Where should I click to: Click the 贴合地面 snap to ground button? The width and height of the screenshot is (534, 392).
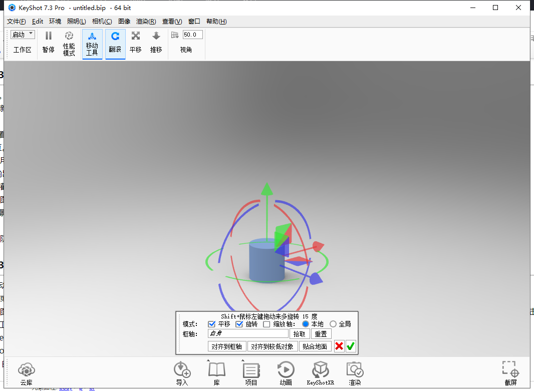click(315, 346)
